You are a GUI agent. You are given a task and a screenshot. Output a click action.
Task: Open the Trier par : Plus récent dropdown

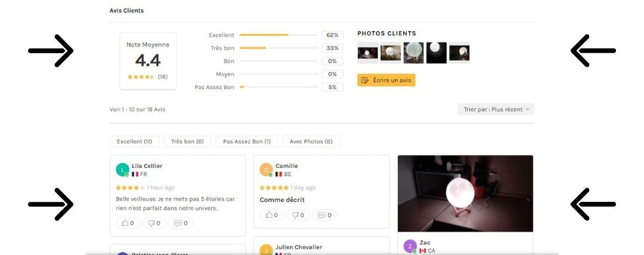[496, 109]
